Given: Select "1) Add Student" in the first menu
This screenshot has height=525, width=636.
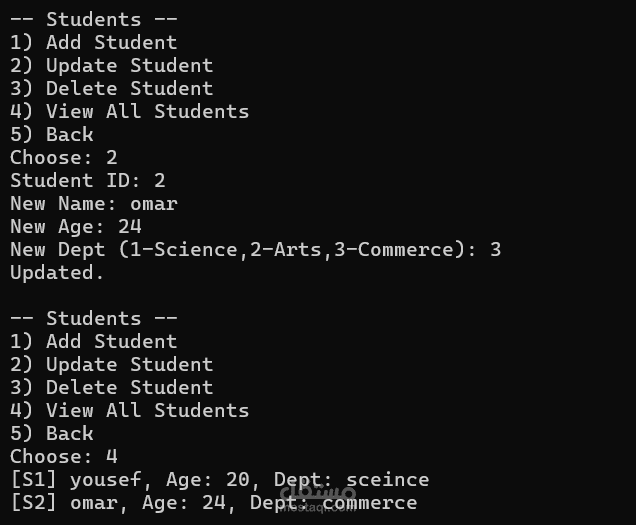Looking at the screenshot, I should [94, 42].
